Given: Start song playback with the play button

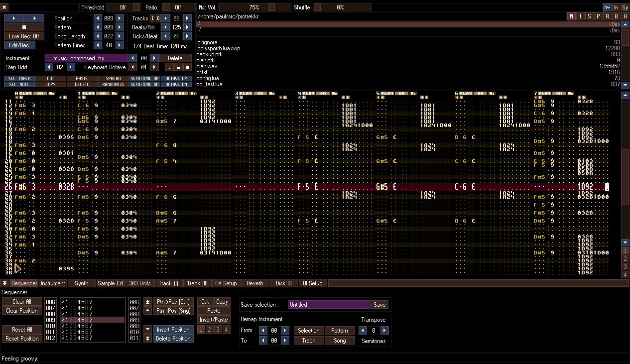Looking at the screenshot, I should 14,18.
